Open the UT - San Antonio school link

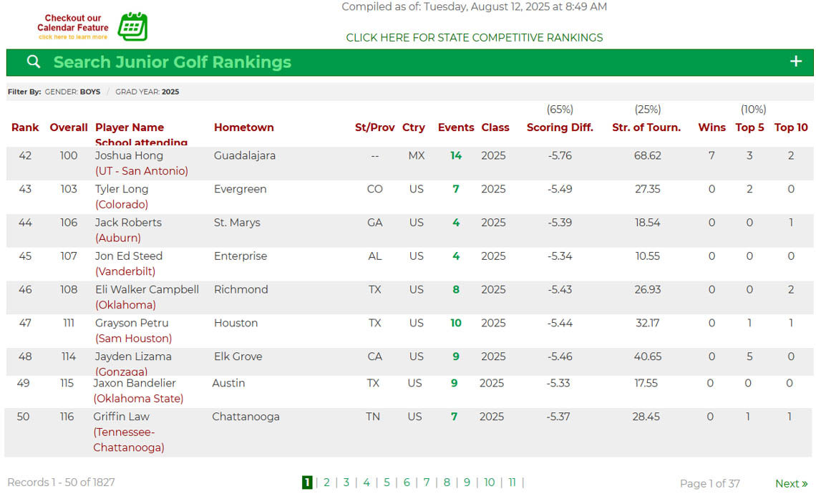[142, 171]
